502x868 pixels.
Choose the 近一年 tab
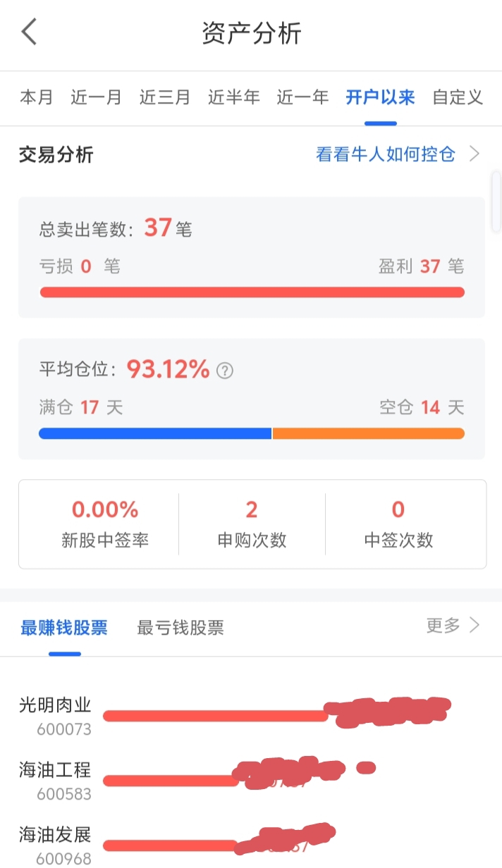pyautogui.click(x=302, y=97)
